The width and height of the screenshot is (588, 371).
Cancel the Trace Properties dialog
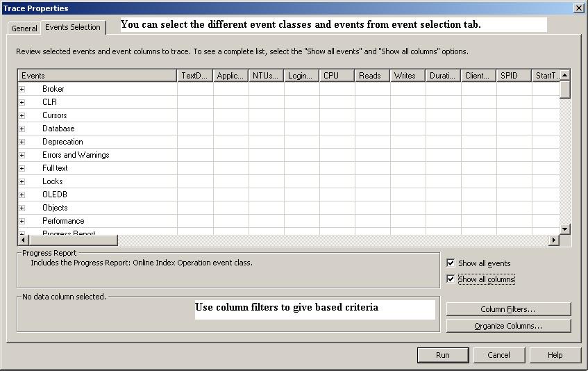click(498, 355)
